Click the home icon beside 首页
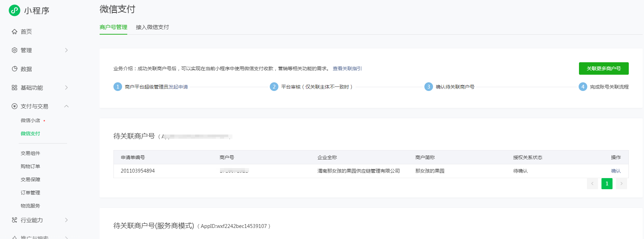This screenshot has width=644, height=239. click(x=15, y=31)
